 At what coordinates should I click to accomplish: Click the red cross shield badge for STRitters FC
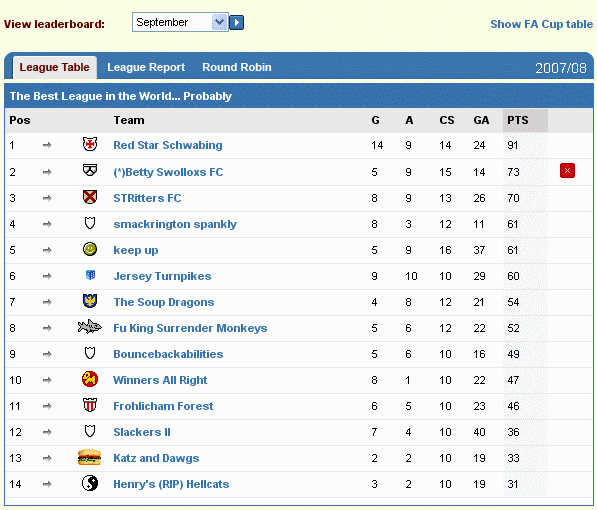point(90,197)
